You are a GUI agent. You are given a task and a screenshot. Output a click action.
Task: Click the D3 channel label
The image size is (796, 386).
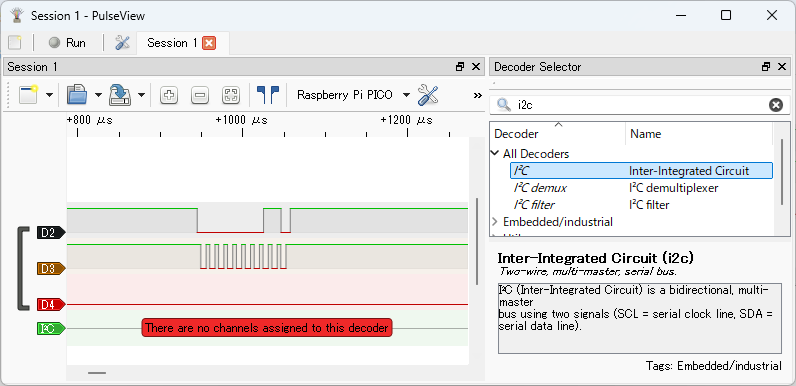tap(51, 269)
